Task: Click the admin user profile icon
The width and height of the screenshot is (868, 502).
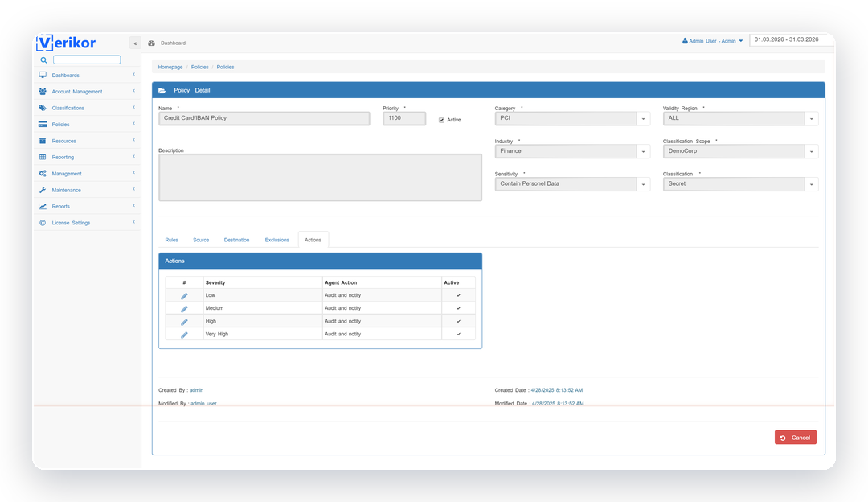Action: coord(685,40)
